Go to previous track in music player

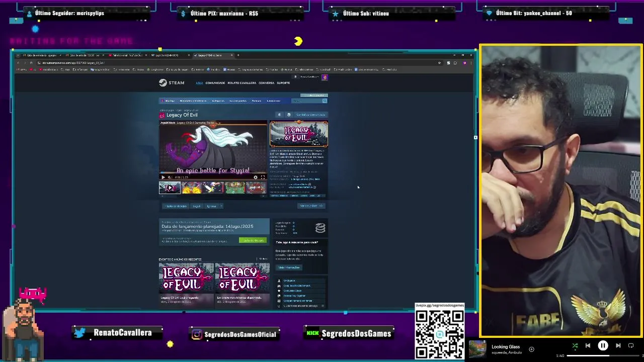pos(588,345)
